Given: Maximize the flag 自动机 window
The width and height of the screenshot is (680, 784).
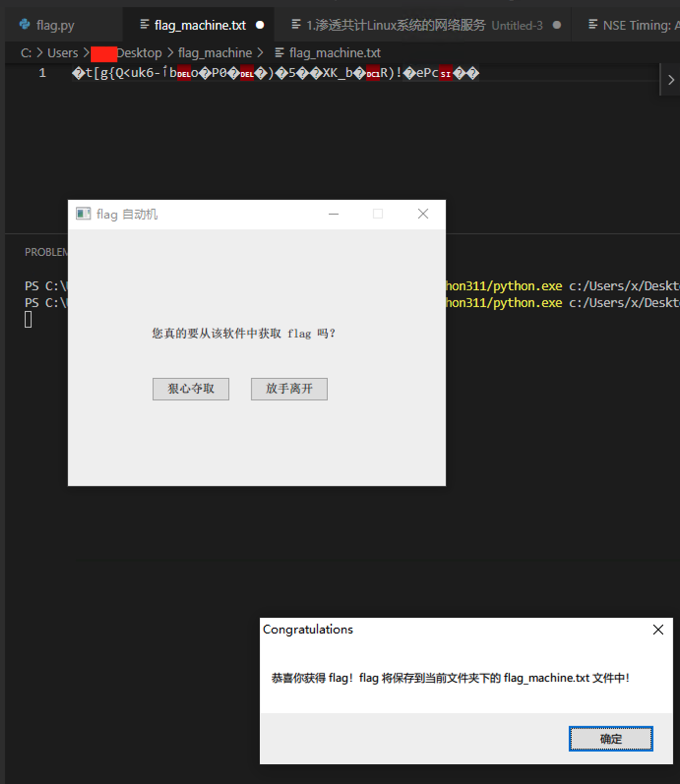Looking at the screenshot, I should point(378,214).
